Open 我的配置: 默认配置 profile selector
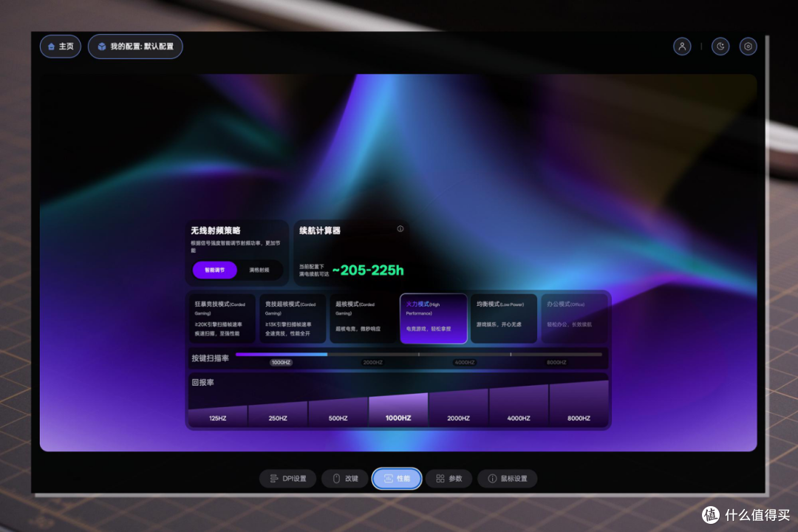 [x=135, y=47]
